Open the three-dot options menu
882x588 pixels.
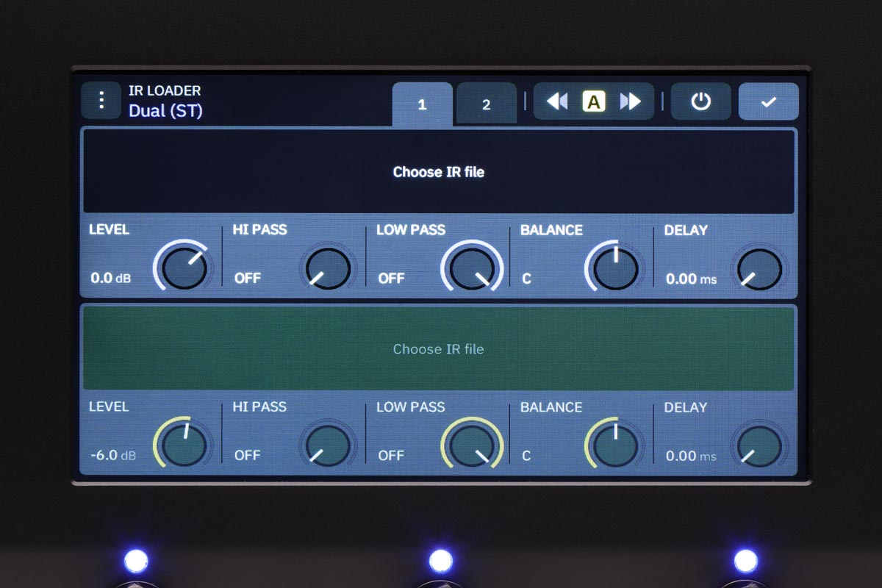pos(101,100)
